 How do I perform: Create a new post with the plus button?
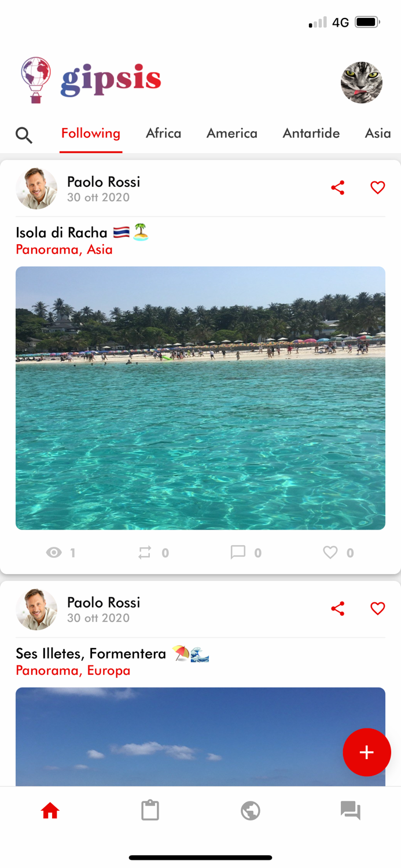click(367, 752)
